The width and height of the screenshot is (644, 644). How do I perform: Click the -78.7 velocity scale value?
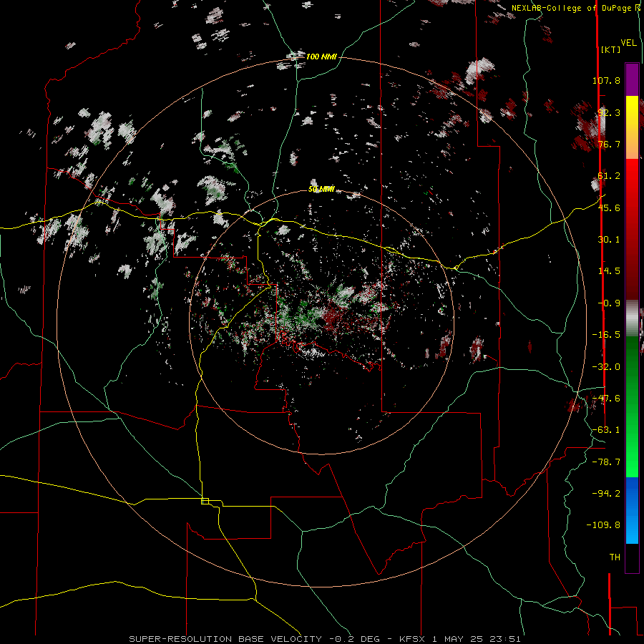[606, 462]
